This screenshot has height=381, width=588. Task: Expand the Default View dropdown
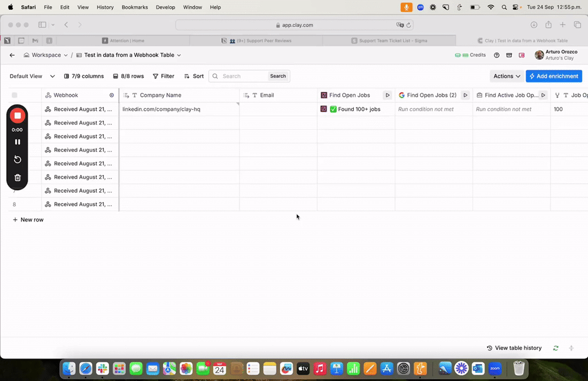[52, 76]
